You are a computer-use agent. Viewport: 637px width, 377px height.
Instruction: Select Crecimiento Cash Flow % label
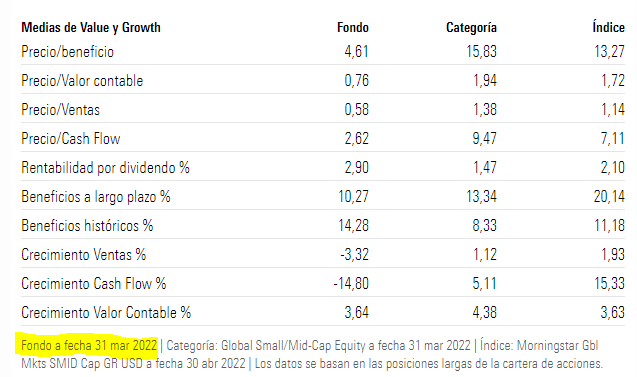pos(93,284)
